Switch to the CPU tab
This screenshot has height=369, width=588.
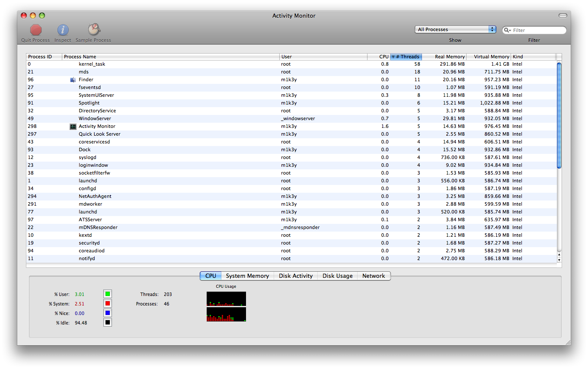pyautogui.click(x=211, y=276)
